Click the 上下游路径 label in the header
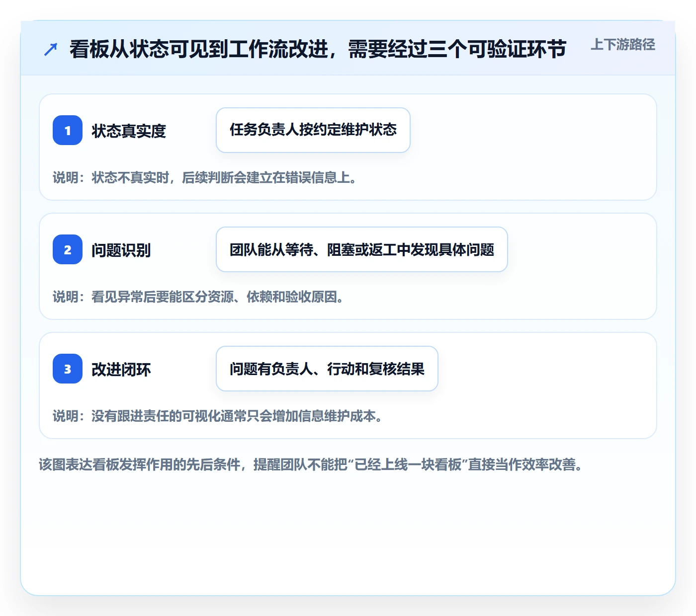 [x=622, y=45]
